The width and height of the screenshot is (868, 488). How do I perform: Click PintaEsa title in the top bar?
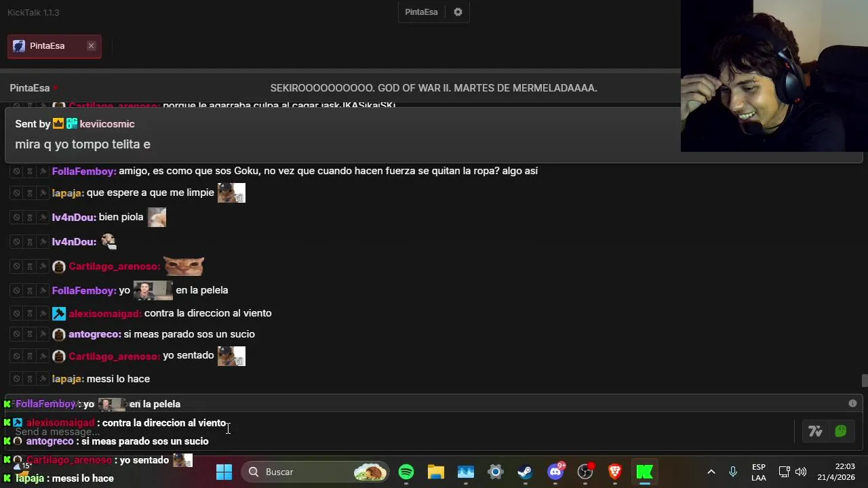pos(421,12)
